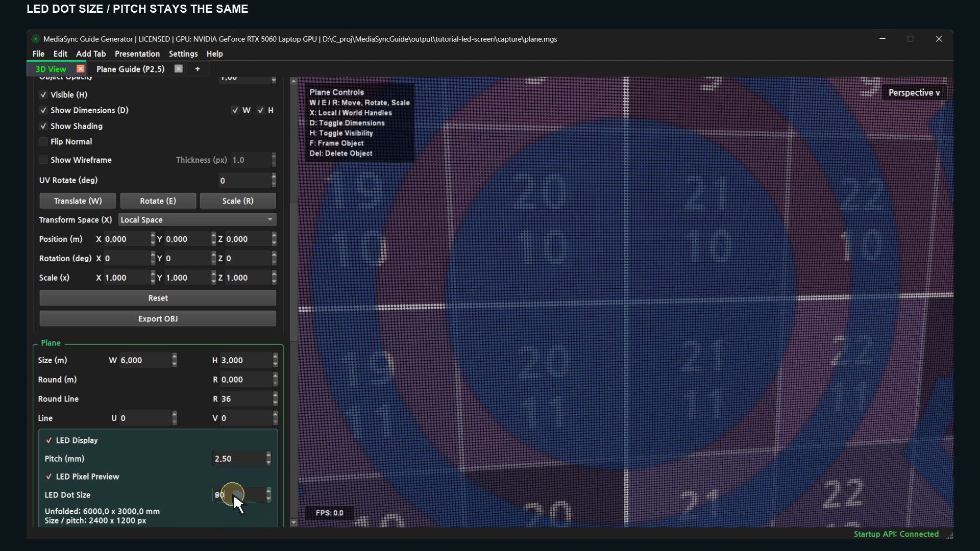Open the Add Tab menu
The height and width of the screenshot is (551, 980).
pos(91,54)
